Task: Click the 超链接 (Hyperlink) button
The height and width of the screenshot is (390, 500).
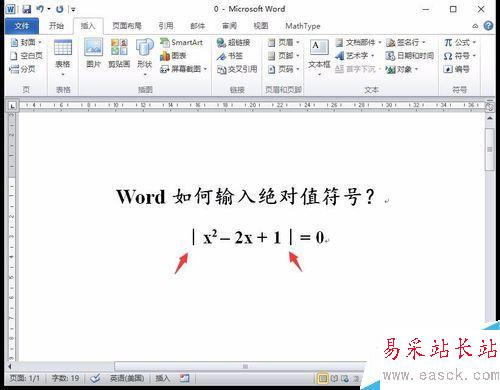Action: click(233, 43)
